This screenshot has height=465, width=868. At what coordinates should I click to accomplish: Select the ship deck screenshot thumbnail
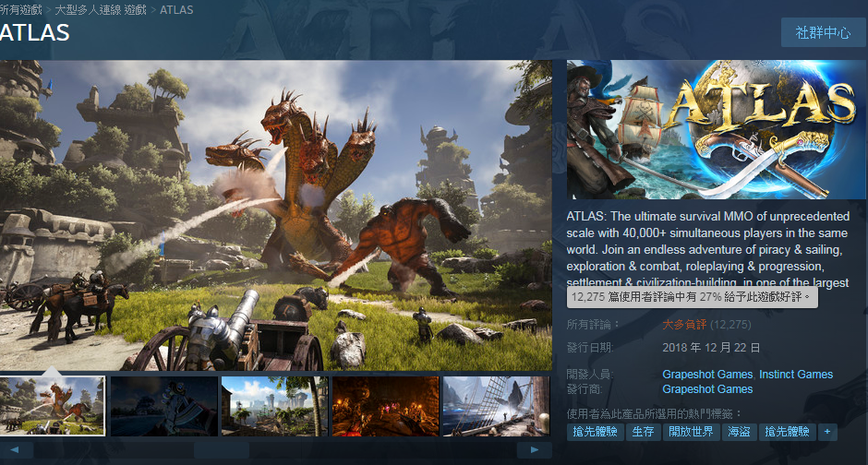click(496, 406)
